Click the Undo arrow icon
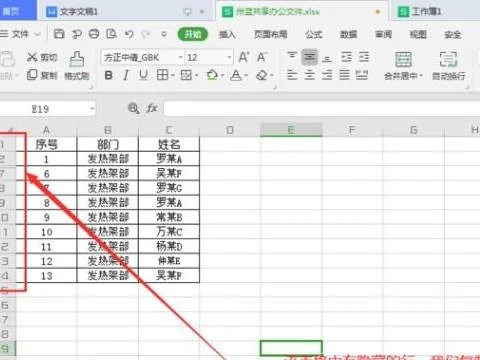 click(x=129, y=34)
